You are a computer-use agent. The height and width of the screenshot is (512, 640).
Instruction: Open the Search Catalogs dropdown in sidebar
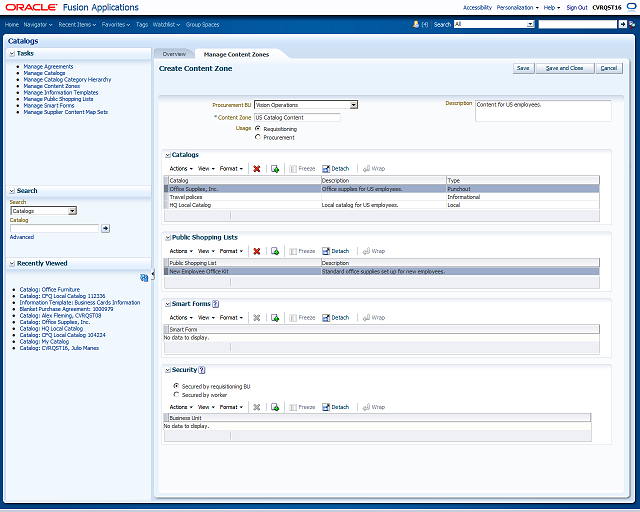tap(72, 211)
